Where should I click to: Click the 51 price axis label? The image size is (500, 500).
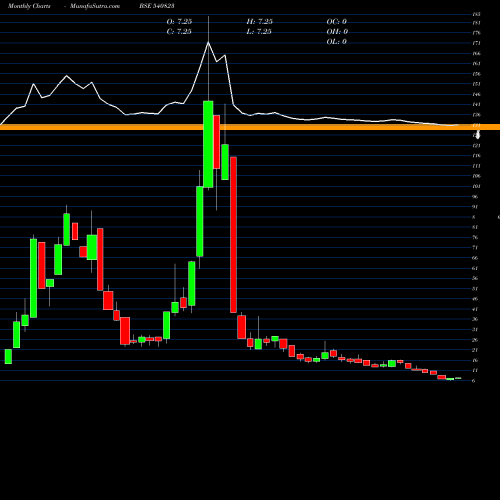(475, 289)
